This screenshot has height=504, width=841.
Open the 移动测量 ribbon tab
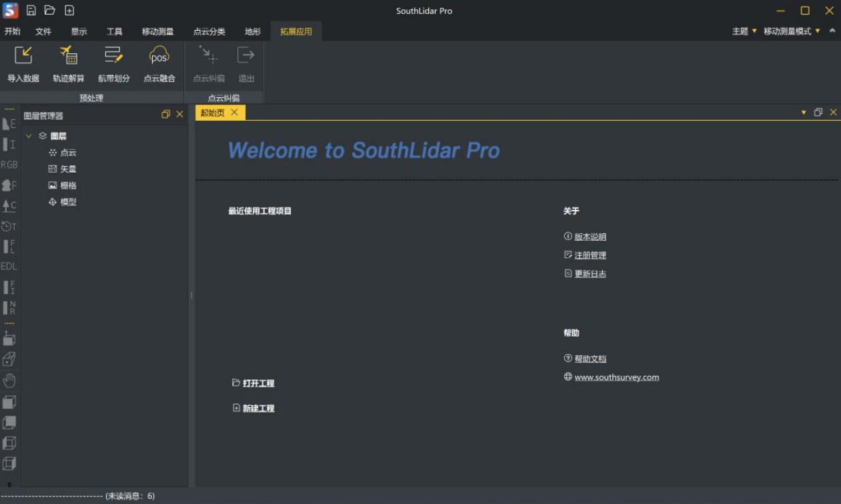[158, 31]
